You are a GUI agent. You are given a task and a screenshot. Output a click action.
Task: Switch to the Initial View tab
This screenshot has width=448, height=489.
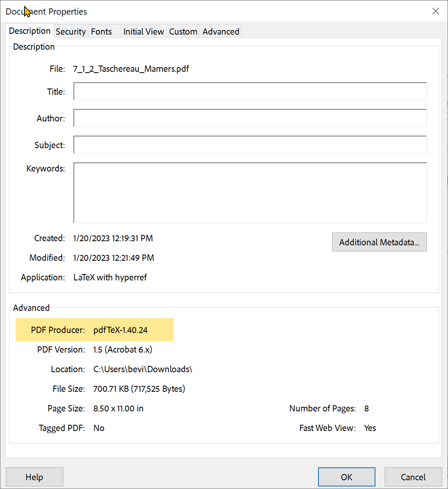143,31
